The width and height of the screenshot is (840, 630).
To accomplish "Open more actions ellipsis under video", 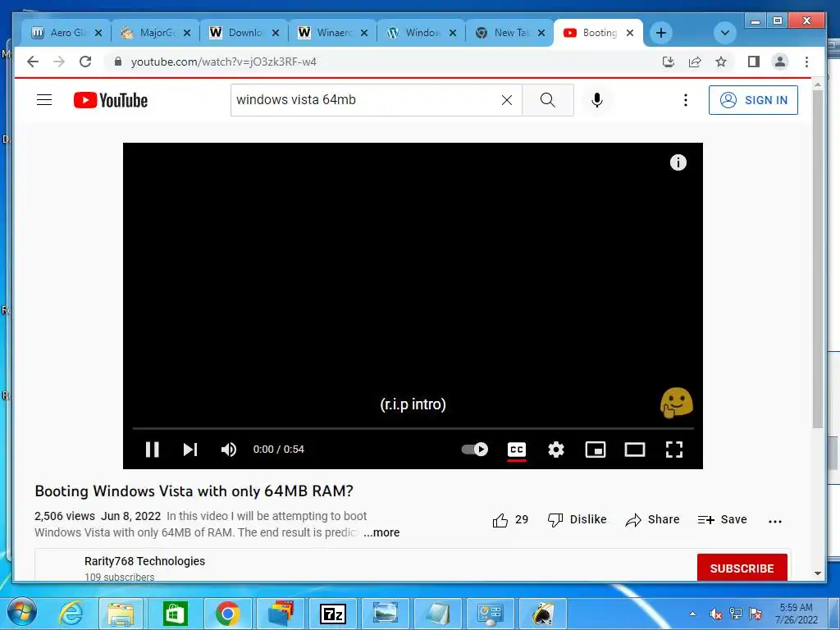I will pos(774,521).
